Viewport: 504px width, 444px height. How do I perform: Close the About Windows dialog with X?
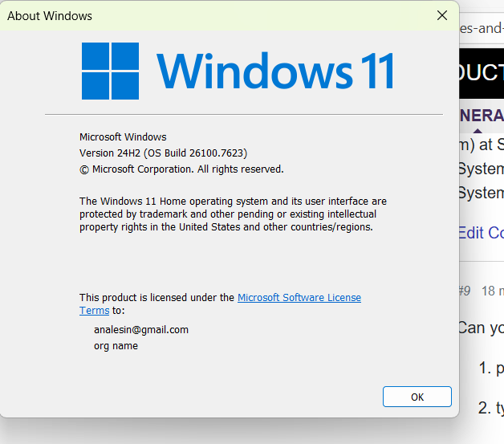pyautogui.click(x=441, y=15)
